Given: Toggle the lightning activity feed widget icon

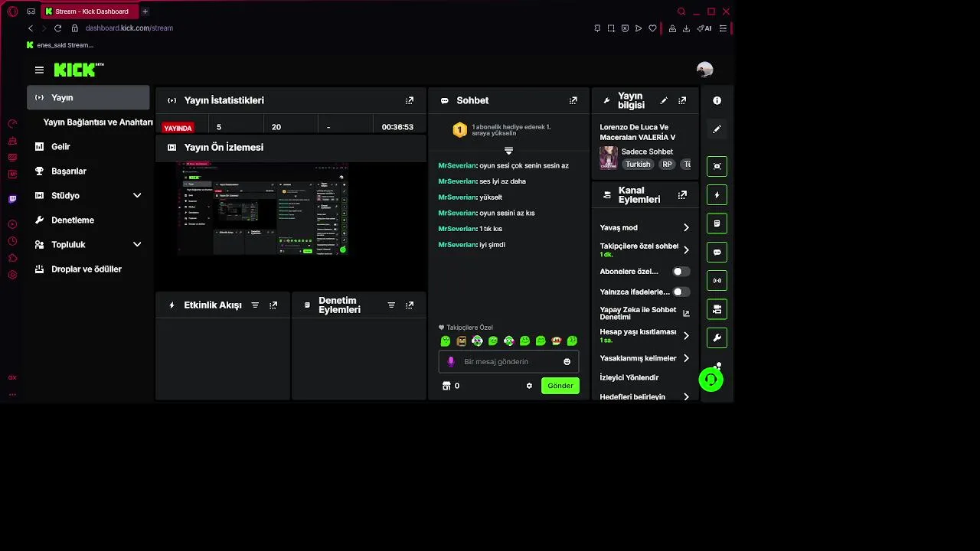Looking at the screenshot, I should point(717,195).
